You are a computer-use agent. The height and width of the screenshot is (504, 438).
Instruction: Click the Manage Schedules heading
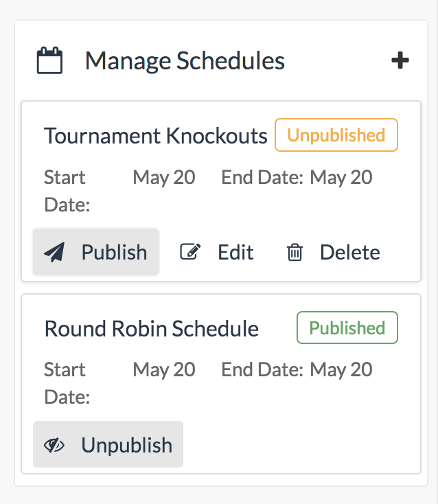(x=185, y=60)
